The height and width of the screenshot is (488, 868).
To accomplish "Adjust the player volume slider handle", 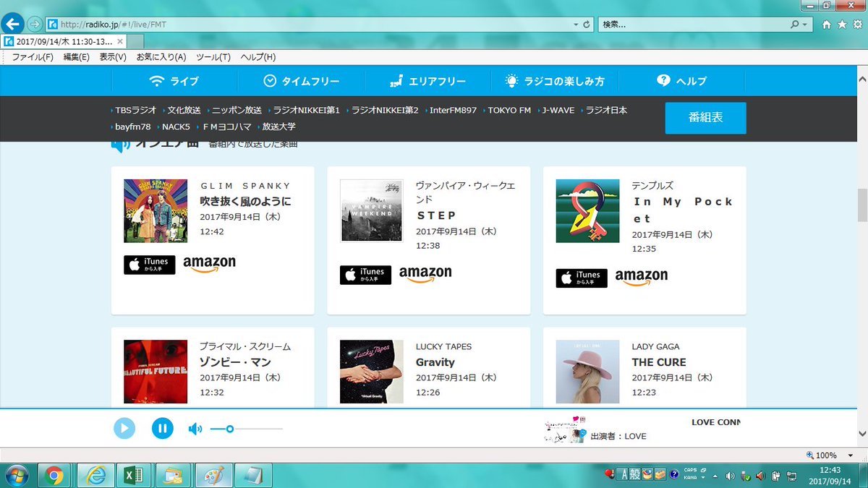I will click(230, 429).
